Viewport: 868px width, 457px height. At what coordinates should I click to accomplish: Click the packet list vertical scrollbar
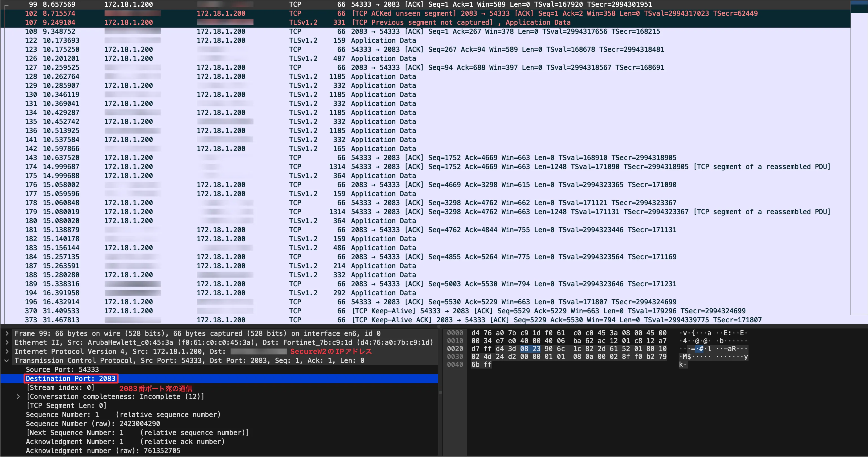click(x=859, y=157)
